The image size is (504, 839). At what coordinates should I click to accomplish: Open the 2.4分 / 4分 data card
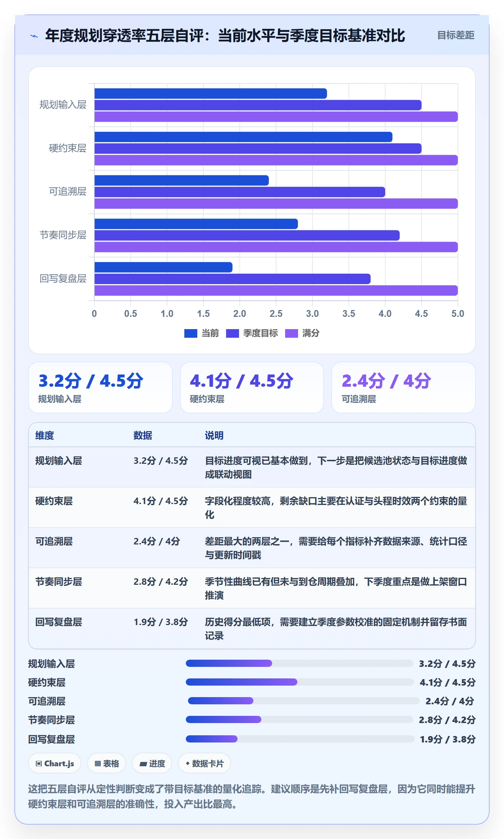pos(404,387)
